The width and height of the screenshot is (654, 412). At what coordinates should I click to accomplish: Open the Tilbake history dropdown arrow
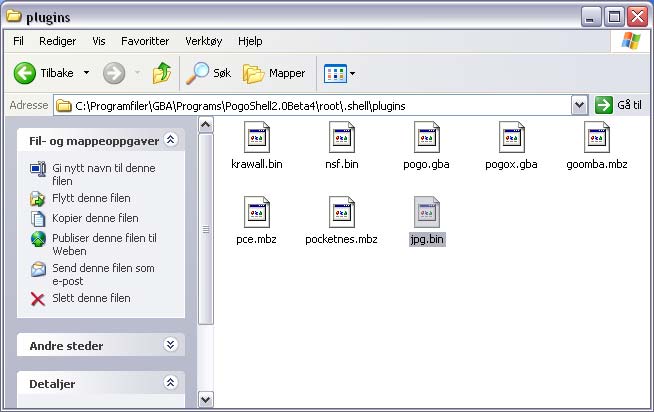(86, 73)
